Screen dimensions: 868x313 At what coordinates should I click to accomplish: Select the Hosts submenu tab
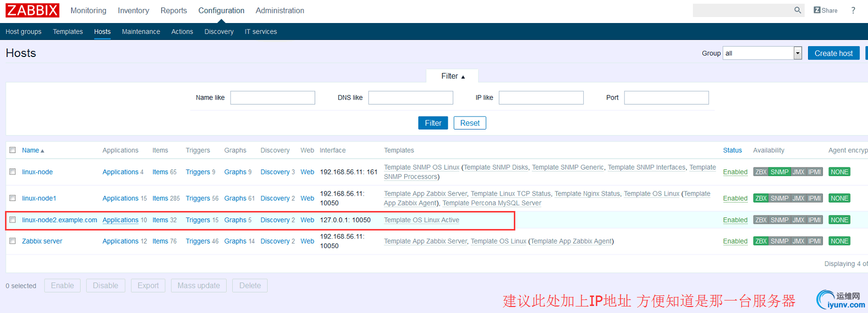(103, 31)
